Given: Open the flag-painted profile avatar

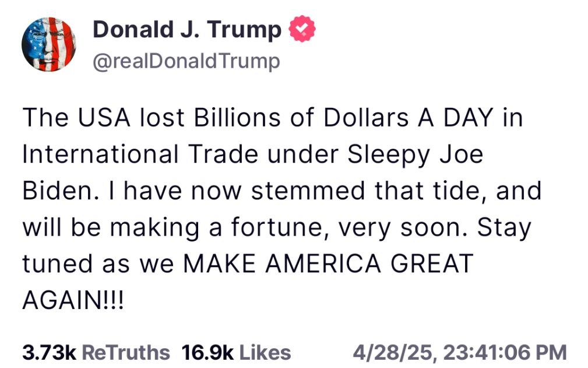Looking at the screenshot, I should pyautogui.click(x=49, y=44).
